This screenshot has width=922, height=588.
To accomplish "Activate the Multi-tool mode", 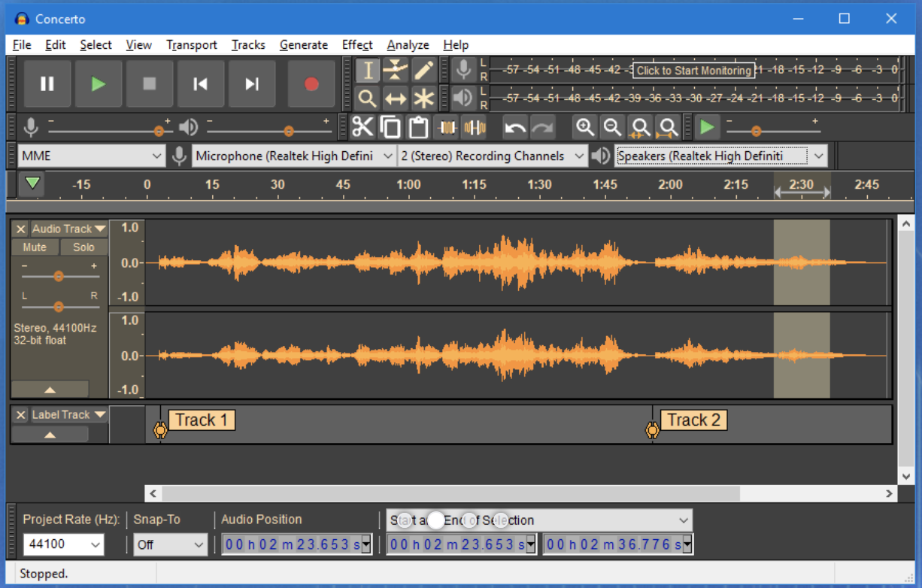I will pyautogui.click(x=423, y=99).
